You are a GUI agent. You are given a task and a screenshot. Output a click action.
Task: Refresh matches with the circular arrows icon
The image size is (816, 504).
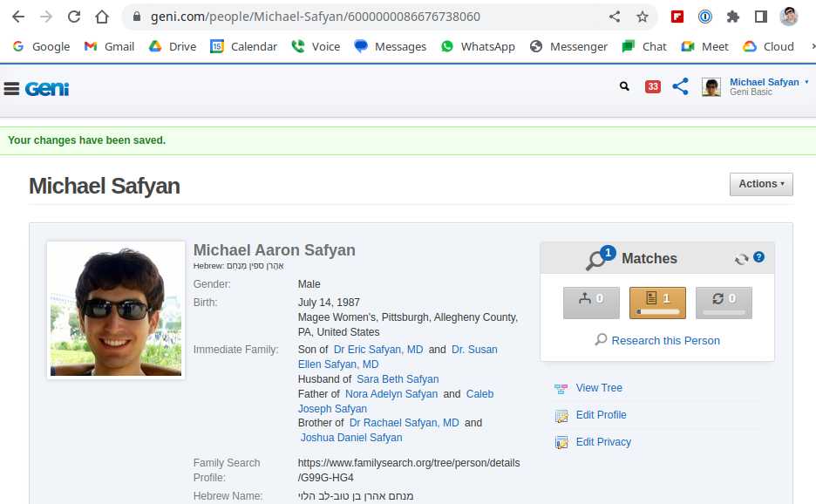point(742,259)
